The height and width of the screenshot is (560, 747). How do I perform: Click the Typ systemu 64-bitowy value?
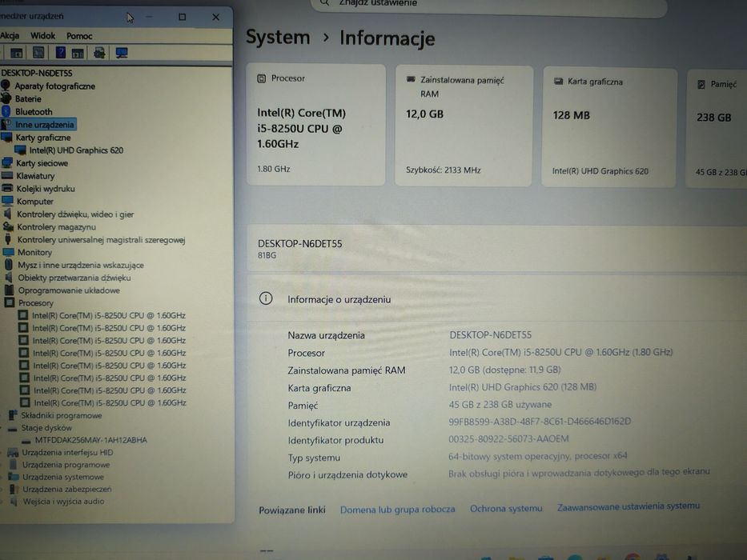[538, 456]
